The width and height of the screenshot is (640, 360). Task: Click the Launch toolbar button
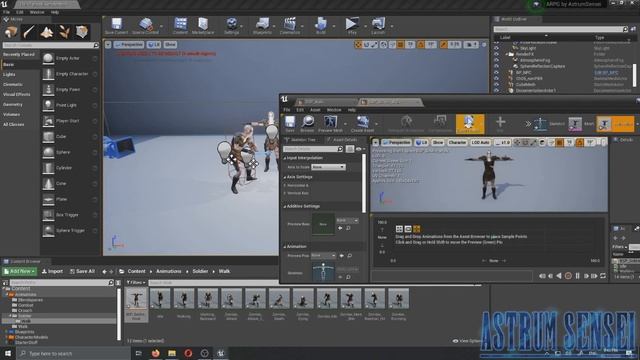click(x=378, y=26)
